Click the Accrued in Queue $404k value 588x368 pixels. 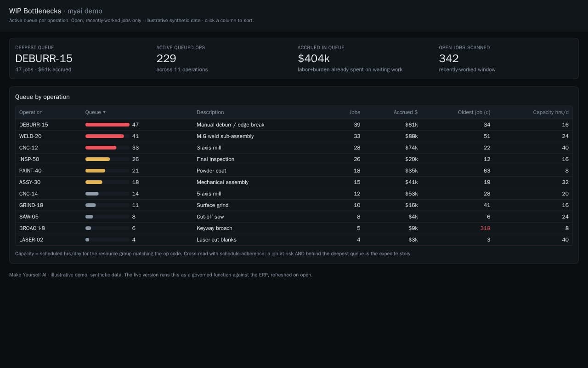[x=313, y=58]
